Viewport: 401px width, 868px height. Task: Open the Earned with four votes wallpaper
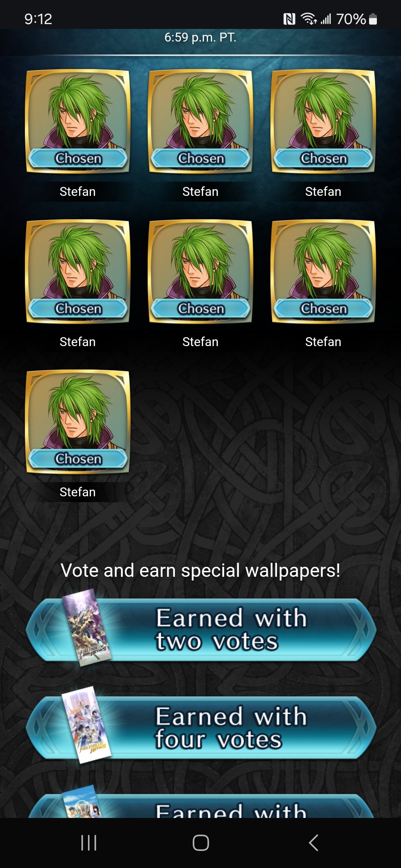pyautogui.click(x=201, y=727)
